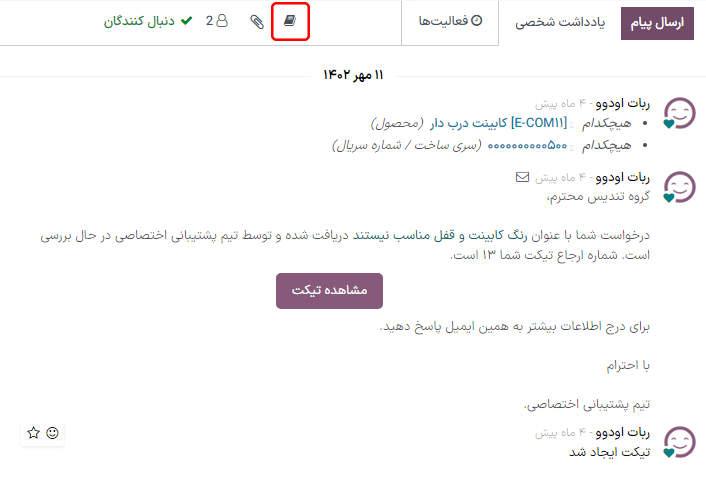Click the ۱۱ مهر ۱۴۰۲ date separator
The image size is (706, 486).
pos(353,75)
